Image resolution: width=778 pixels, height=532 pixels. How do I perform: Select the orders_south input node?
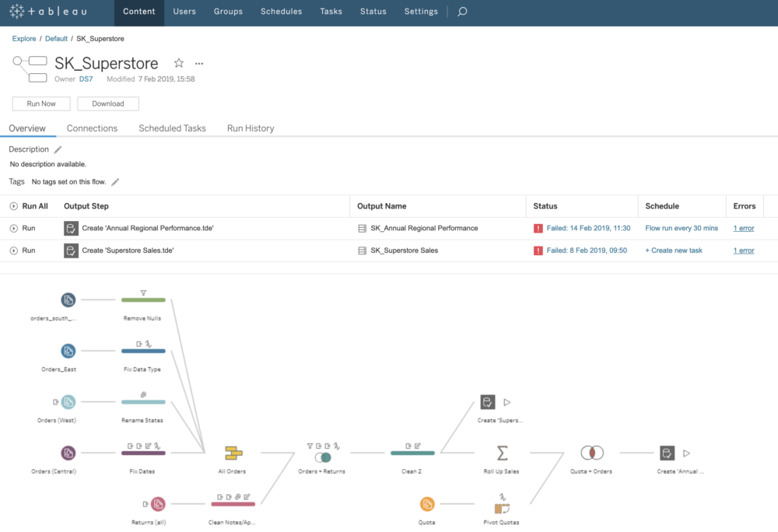click(x=68, y=300)
